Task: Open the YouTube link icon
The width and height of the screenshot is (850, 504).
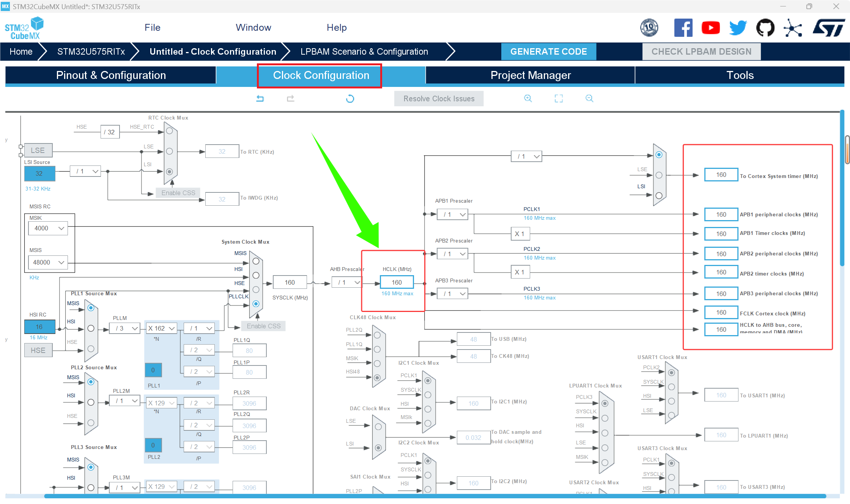Action: (x=711, y=28)
